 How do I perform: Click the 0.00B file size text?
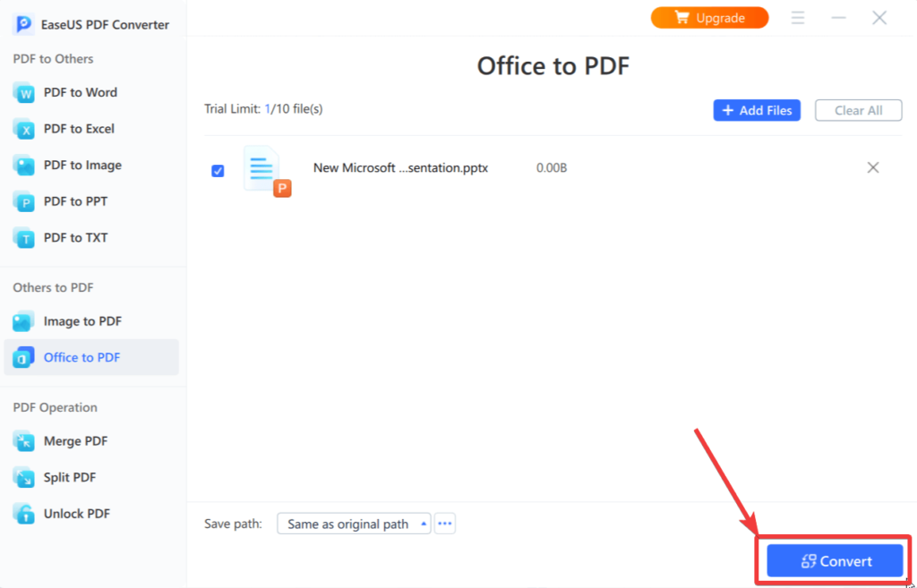coord(552,167)
